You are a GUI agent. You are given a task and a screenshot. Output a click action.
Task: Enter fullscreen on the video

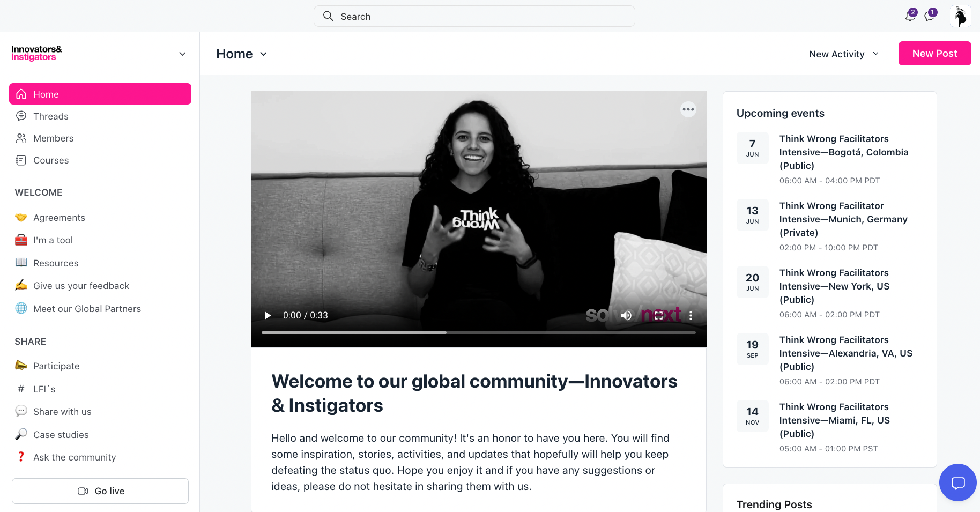[659, 316]
